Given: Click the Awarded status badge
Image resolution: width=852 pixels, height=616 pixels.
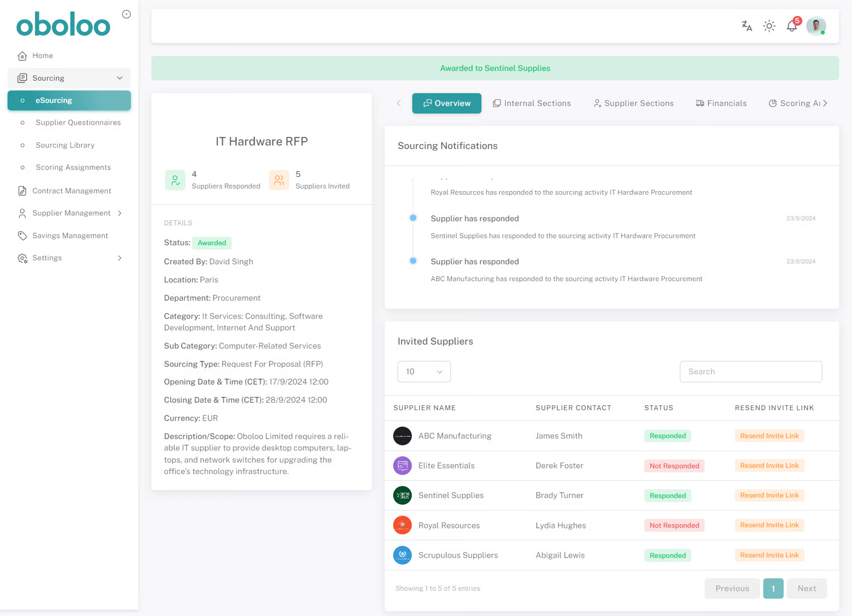Looking at the screenshot, I should click(x=212, y=243).
